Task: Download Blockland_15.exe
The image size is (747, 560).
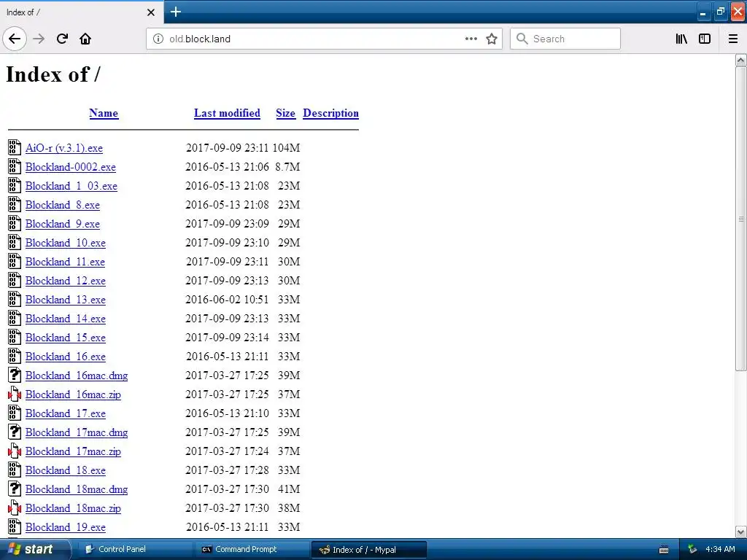Action: (65, 338)
